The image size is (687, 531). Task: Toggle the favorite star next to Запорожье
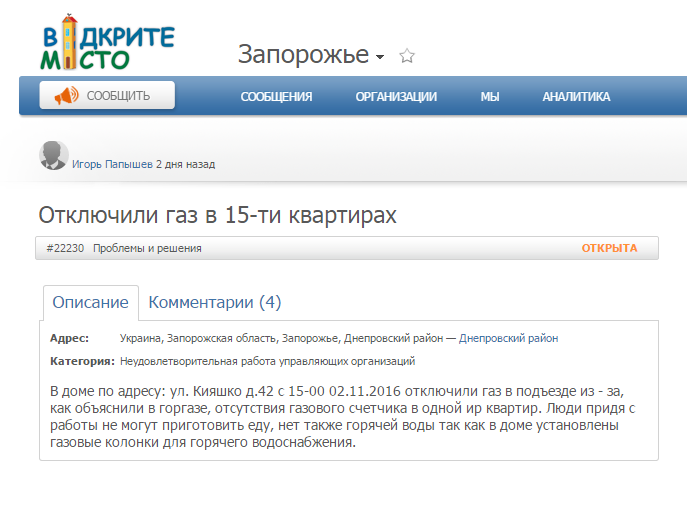click(x=407, y=56)
